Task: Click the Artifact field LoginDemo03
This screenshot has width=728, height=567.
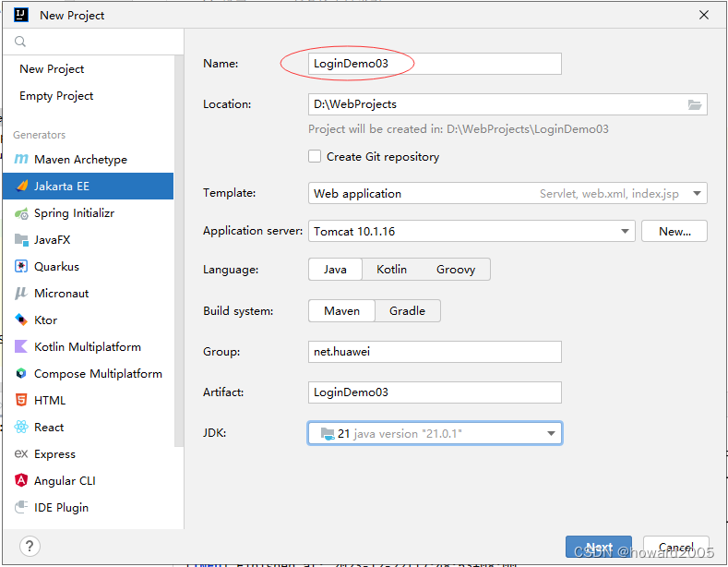Action: pos(435,392)
